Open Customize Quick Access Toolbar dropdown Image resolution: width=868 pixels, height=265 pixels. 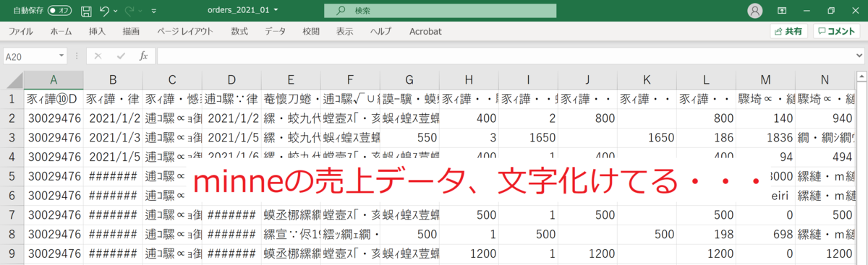[x=153, y=11]
